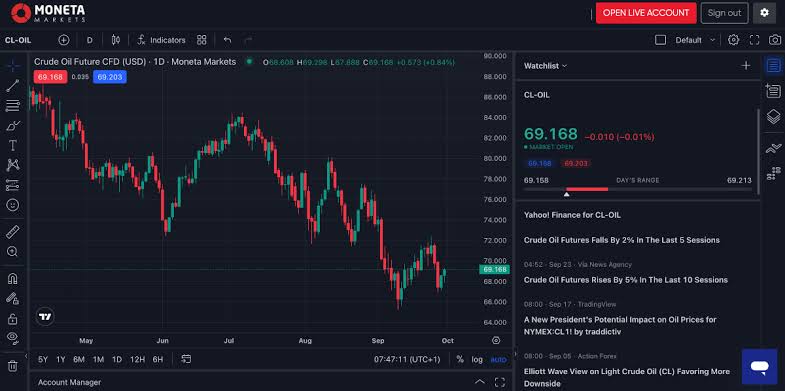Open chat support widget
This screenshot has height=391, width=785.
(759, 367)
